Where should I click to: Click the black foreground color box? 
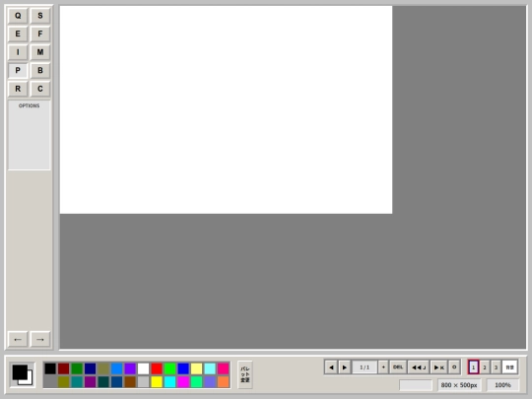(20, 372)
